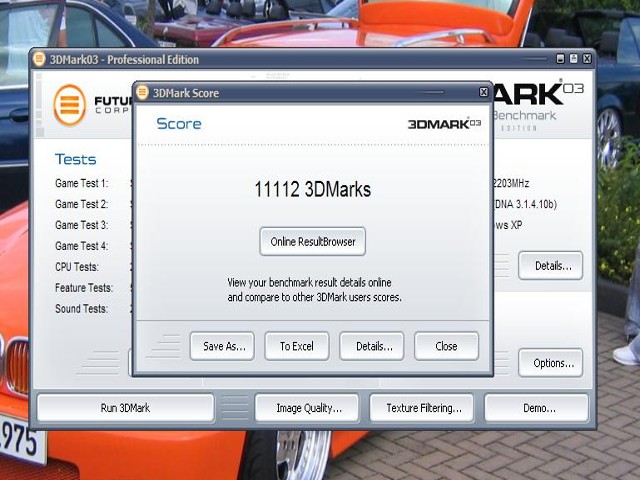Image resolution: width=640 pixels, height=480 pixels.
Task: Click the Online ResultBrowser button
Action: (313, 242)
